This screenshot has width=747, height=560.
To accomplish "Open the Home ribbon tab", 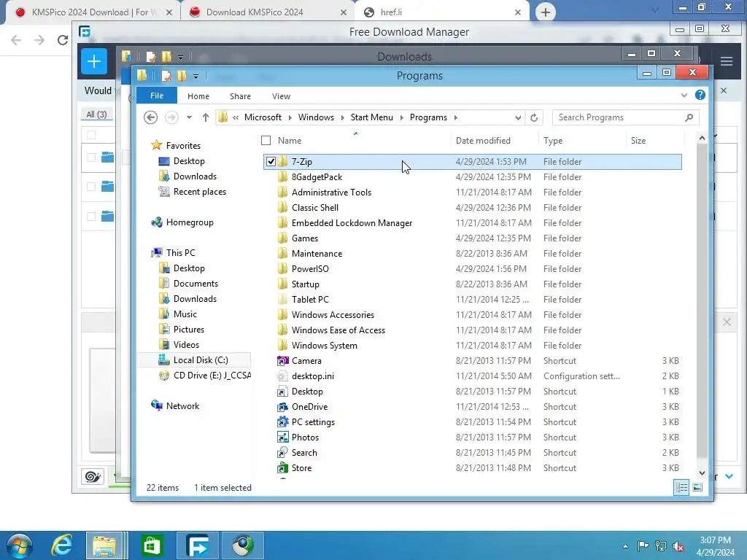I will (x=198, y=96).
